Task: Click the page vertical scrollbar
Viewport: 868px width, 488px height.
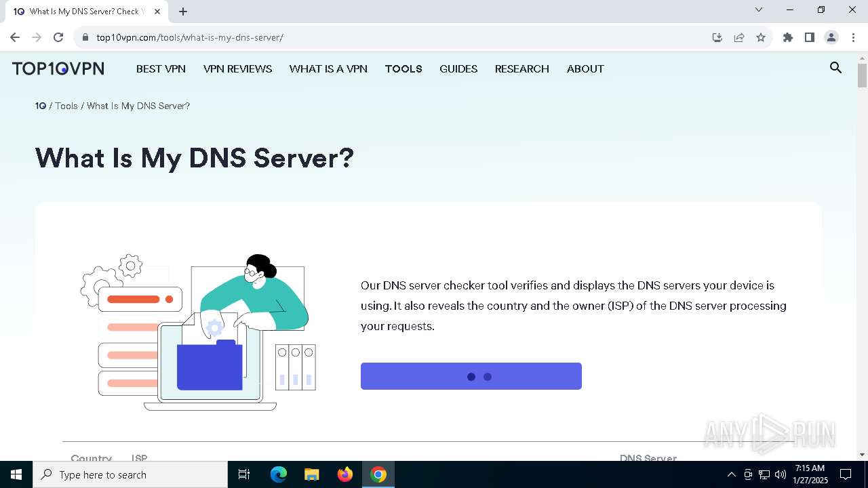Action: click(x=862, y=75)
